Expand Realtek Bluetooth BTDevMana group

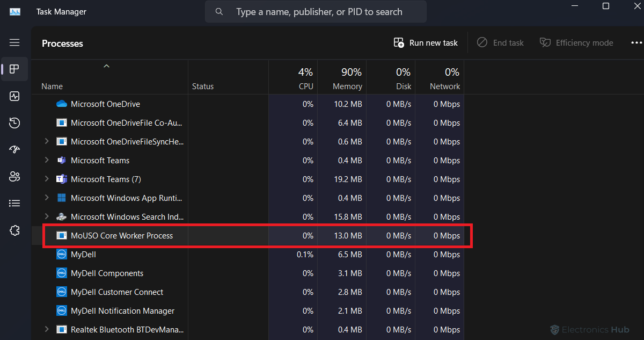click(x=47, y=329)
